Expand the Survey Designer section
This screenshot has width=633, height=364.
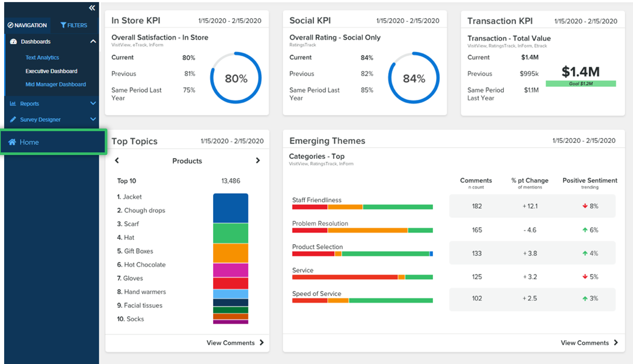pyautogui.click(x=93, y=119)
